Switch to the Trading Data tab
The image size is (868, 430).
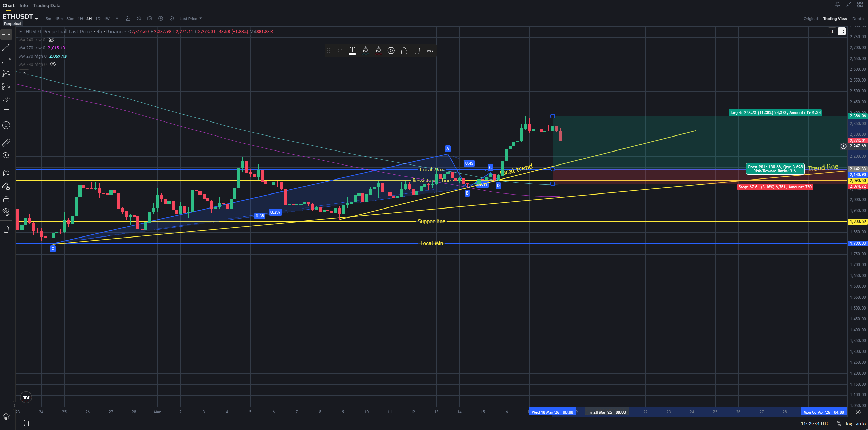pos(47,5)
